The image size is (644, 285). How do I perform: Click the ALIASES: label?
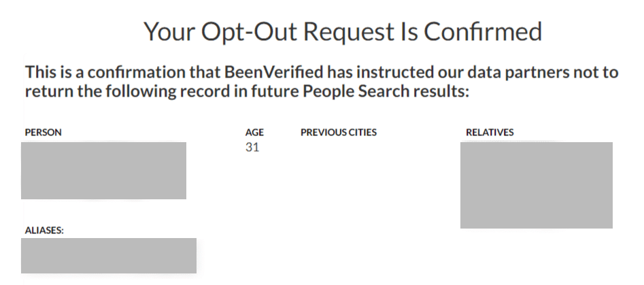click(x=44, y=231)
